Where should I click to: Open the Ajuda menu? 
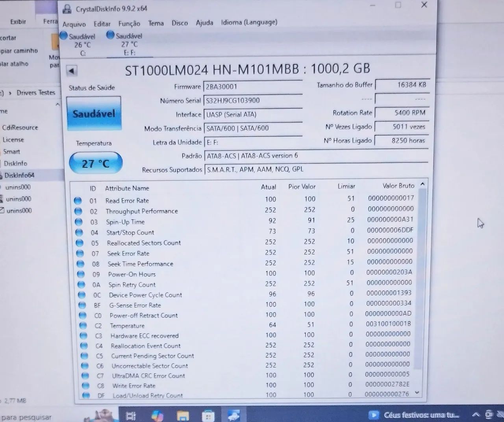[204, 22]
